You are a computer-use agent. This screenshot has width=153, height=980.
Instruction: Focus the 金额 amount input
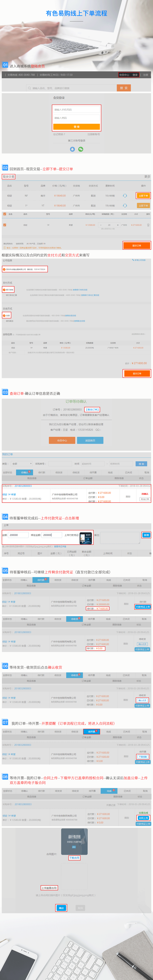(x=18, y=535)
